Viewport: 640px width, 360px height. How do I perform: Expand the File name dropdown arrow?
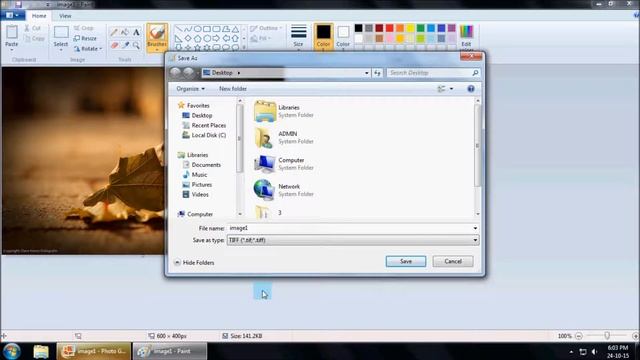tap(475, 228)
